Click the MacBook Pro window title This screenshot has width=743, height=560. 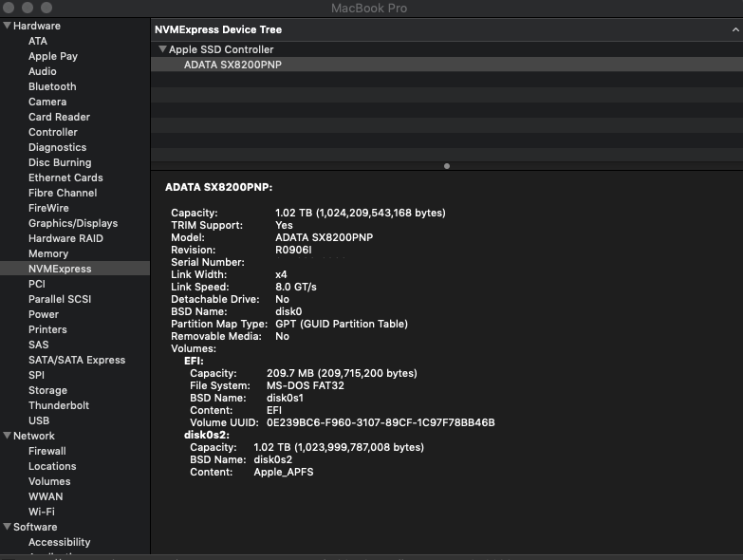(x=369, y=8)
